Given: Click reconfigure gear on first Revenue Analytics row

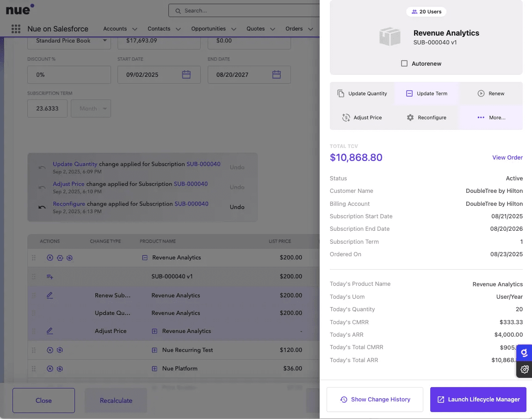Looking at the screenshot, I should pos(60,258).
